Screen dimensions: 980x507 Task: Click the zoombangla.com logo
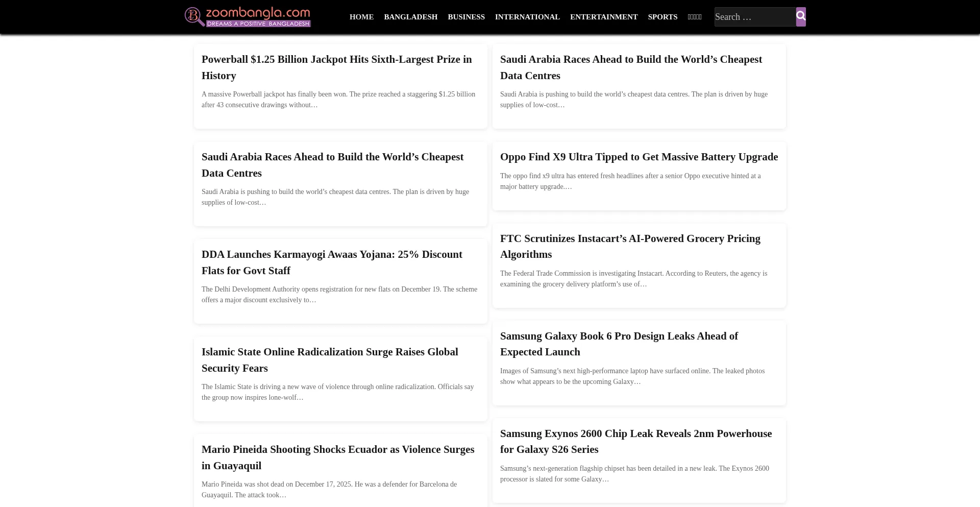tap(248, 17)
